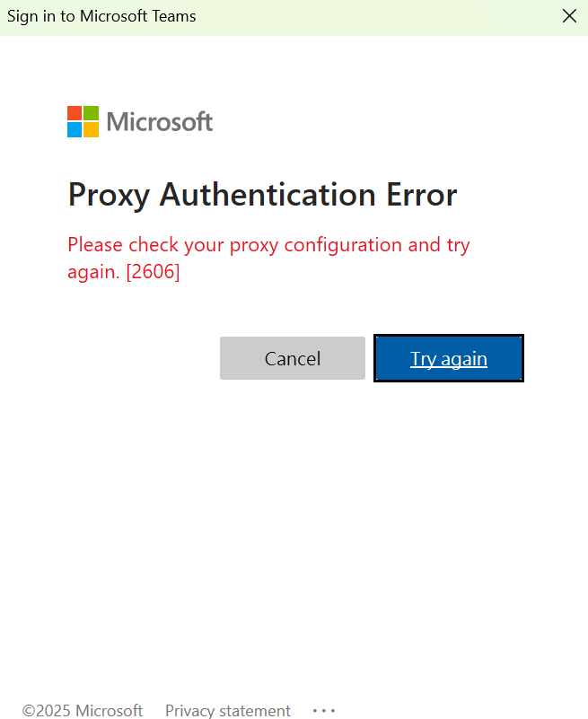Click the highlighted Try again default action
The width and height of the screenshot is (588, 719).
click(448, 358)
